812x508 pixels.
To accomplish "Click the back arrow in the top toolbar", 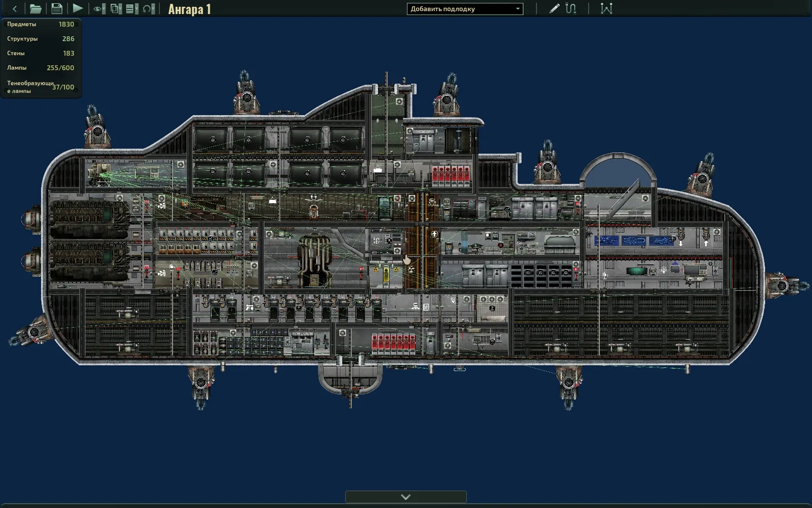I will (x=14, y=9).
